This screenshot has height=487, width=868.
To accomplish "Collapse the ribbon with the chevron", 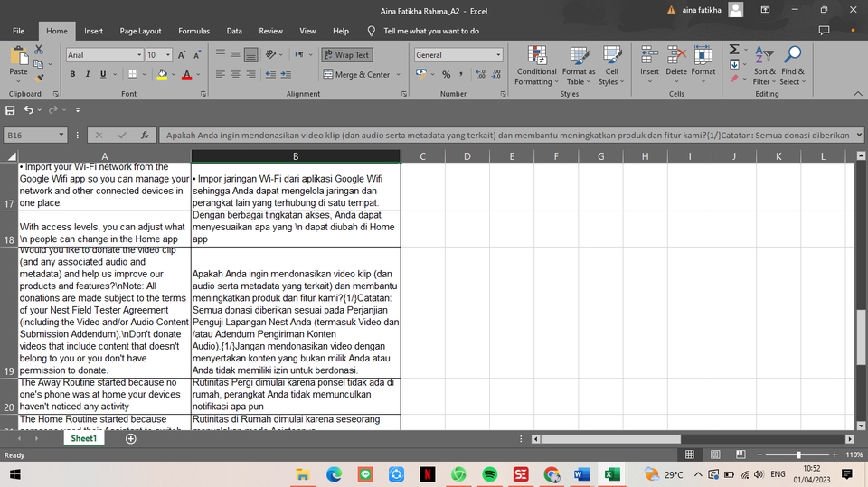I will [x=857, y=94].
